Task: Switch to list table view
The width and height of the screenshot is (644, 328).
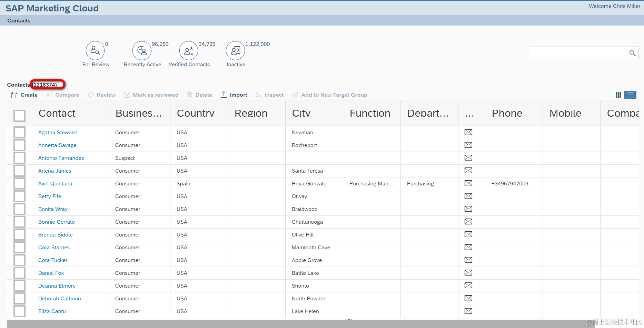Action: pyautogui.click(x=631, y=95)
